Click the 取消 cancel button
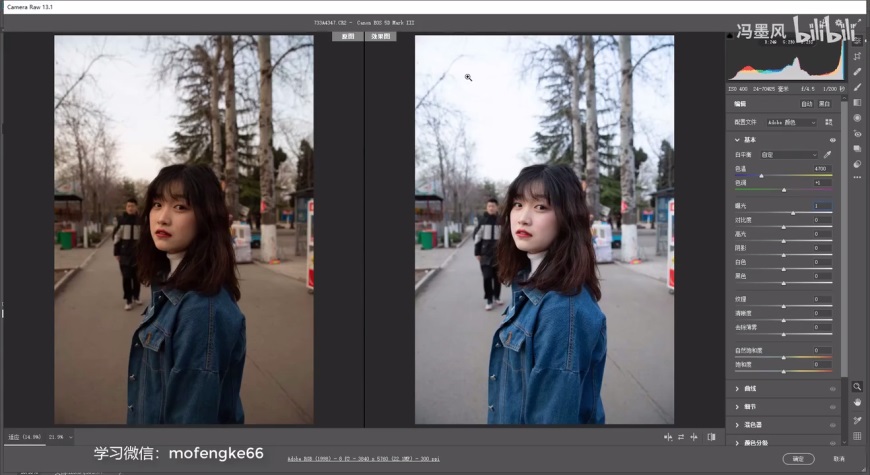 click(x=839, y=459)
